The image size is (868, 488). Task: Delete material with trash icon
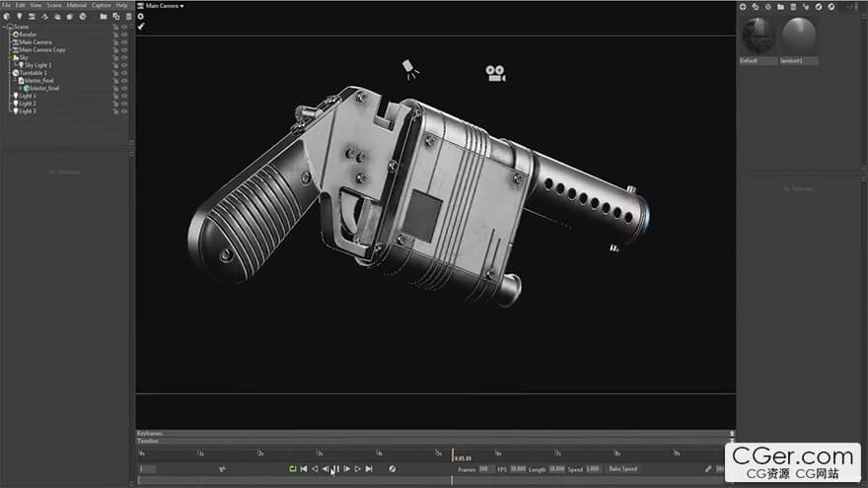click(793, 7)
